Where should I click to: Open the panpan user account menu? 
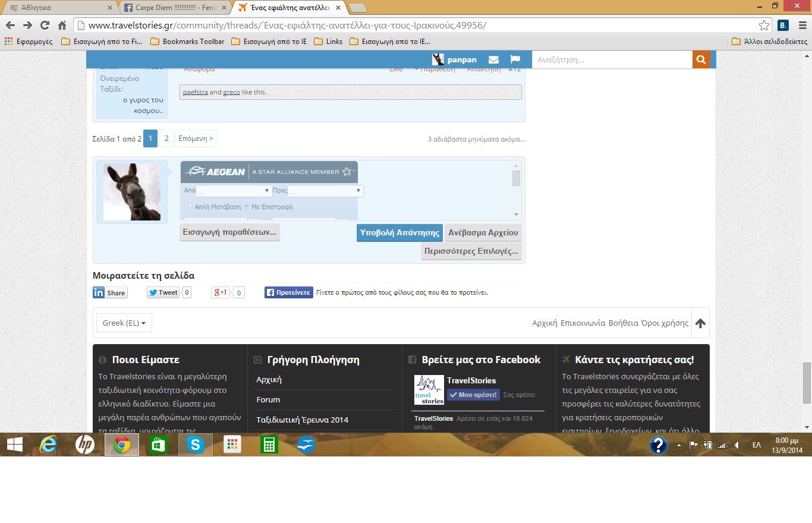pyautogui.click(x=455, y=59)
